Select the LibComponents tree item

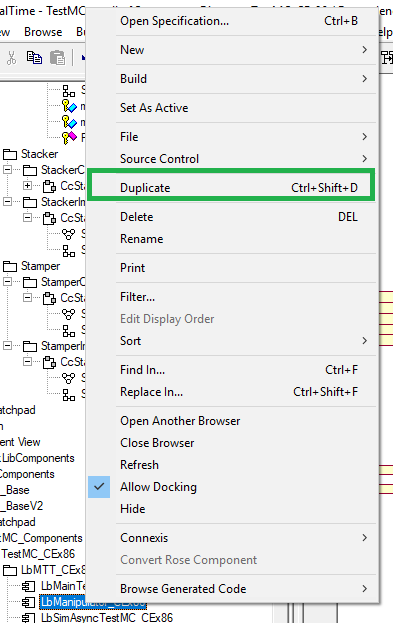click(37, 458)
